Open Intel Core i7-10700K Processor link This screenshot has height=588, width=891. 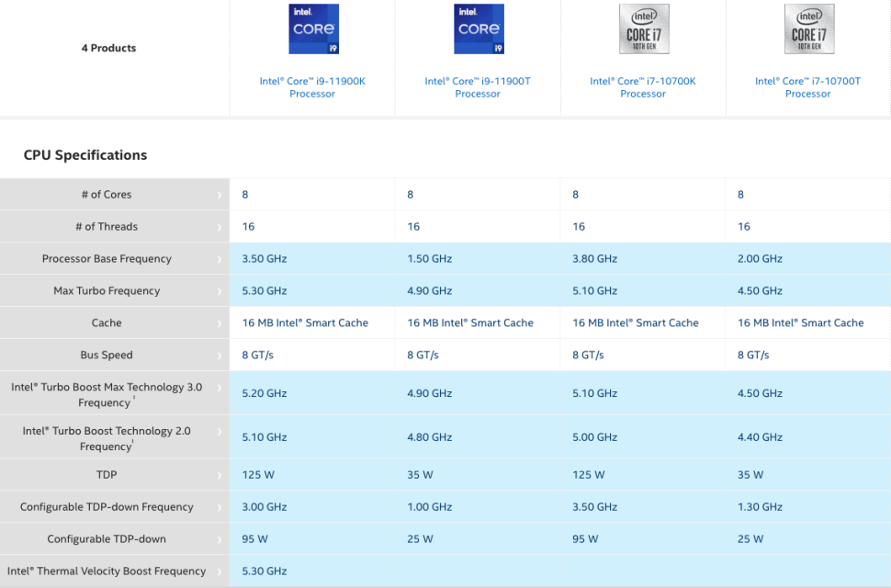point(643,87)
